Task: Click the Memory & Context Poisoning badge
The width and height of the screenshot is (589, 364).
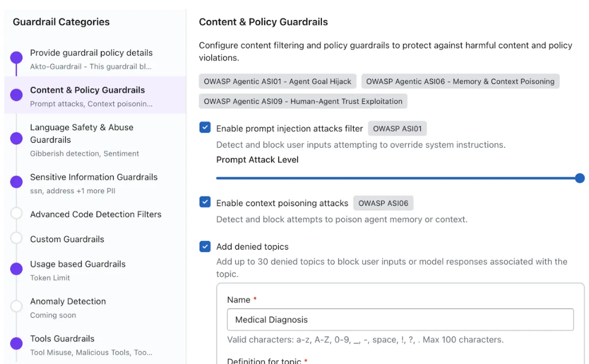Action: click(x=460, y=81)
